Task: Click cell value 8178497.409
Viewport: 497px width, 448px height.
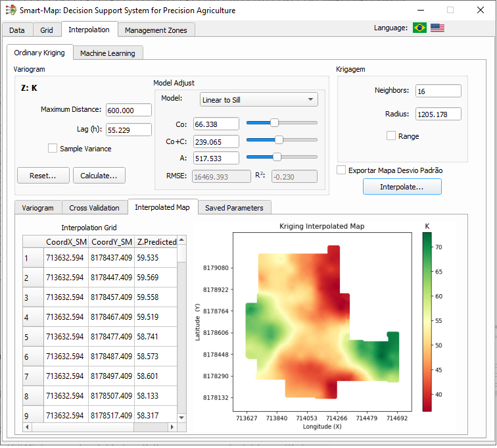Action: click(x=111, y=376)
